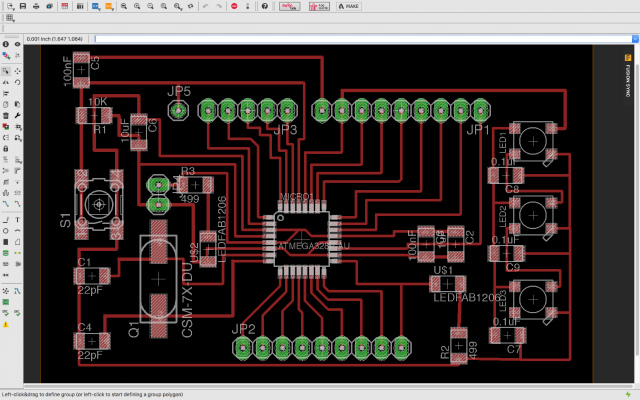Switch to schematic editor icon
This screenshot has height=400, width=640.
click(x=64, y=6)
